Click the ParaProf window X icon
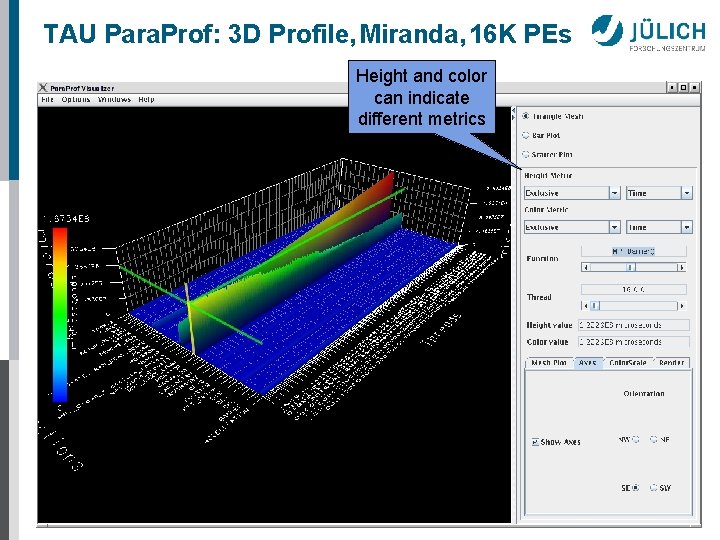The width and height of the screenshot is (720, 540). [43, 87]
